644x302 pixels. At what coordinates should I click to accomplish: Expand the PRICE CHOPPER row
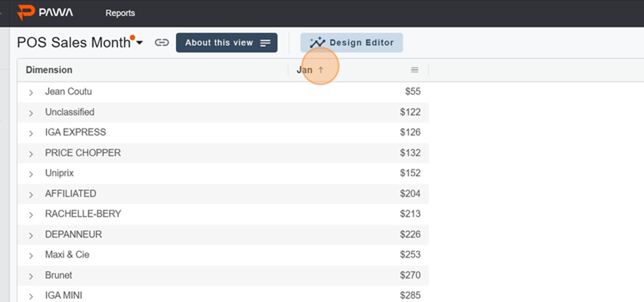(31, 154)
